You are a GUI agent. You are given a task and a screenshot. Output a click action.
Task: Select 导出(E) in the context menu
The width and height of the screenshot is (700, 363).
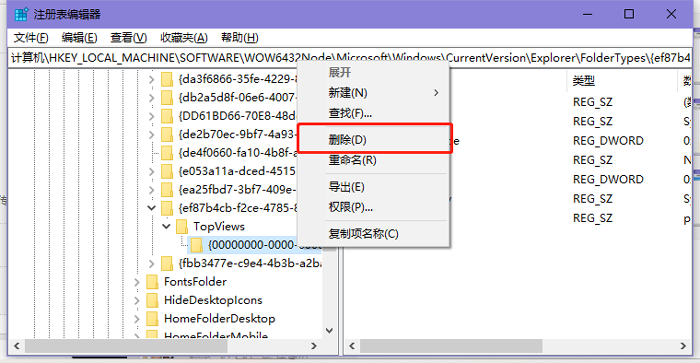[x=374, y=187]
